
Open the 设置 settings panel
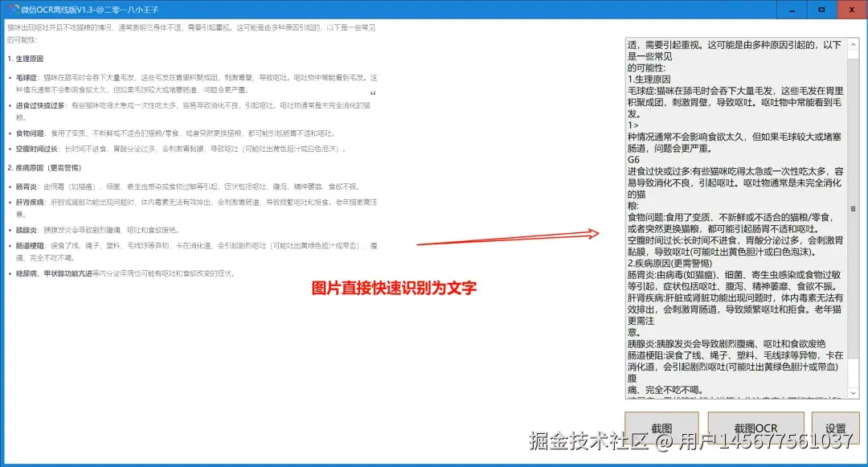tap(836, 428)
